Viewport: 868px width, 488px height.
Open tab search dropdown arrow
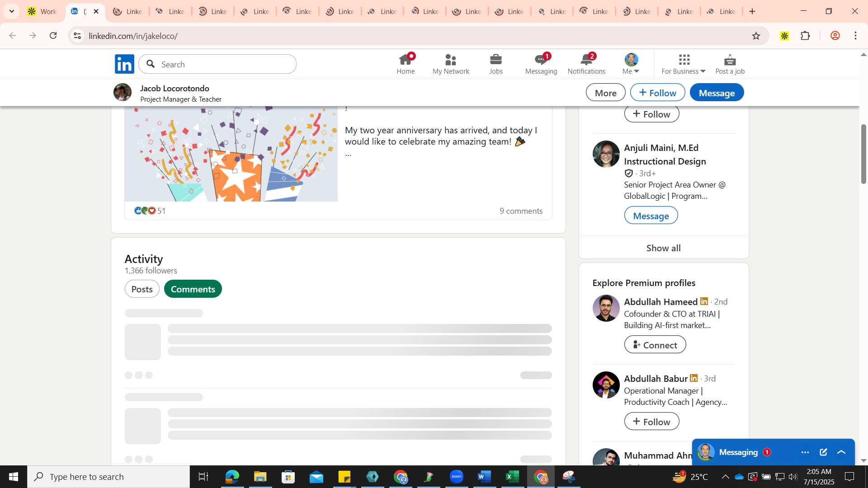(x=12, y=11)
